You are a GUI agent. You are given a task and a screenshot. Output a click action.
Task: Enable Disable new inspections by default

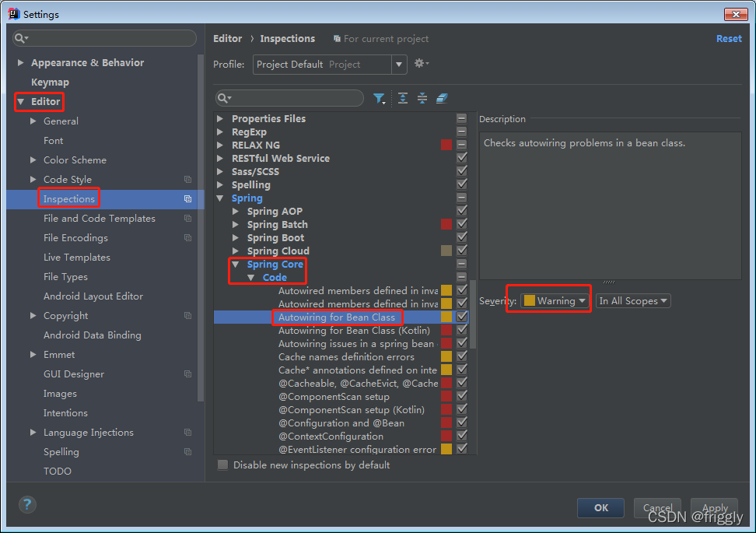223,465
